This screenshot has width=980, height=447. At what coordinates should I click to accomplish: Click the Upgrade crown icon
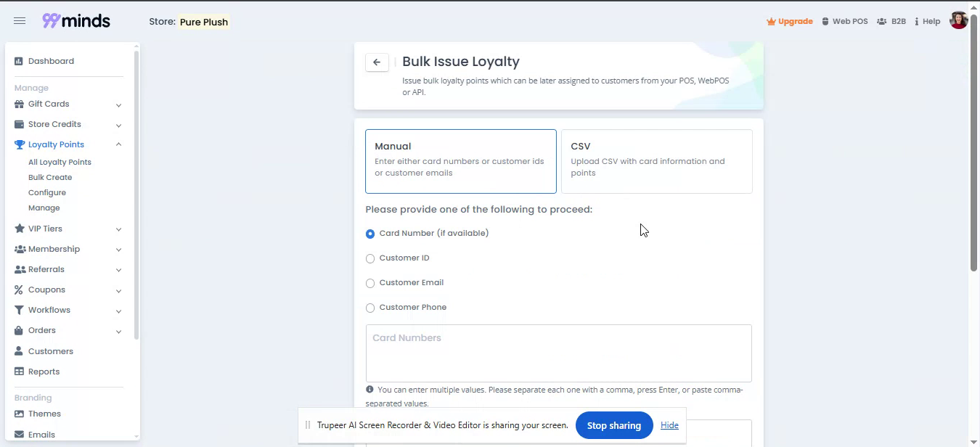tap(771, 22)
